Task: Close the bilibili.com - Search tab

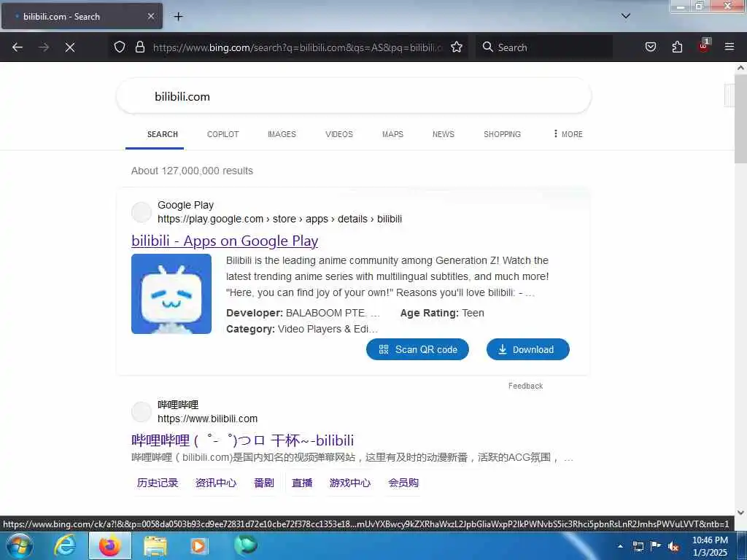Action: coord(151,16)
